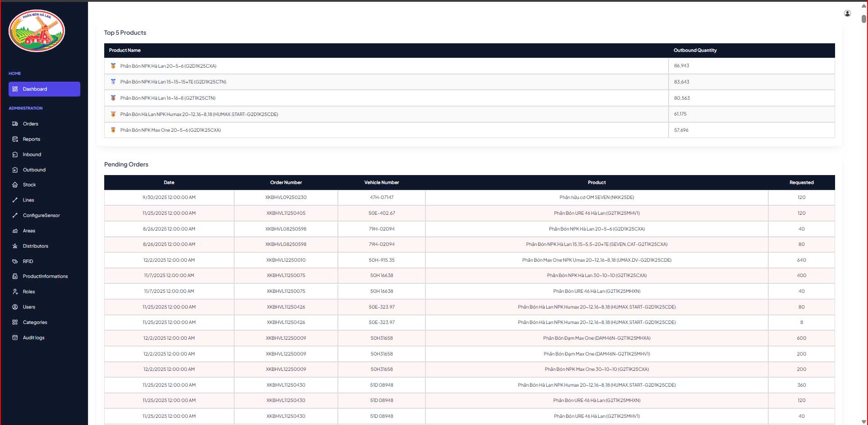Navigate to ProductInformations

coord(45,276)
